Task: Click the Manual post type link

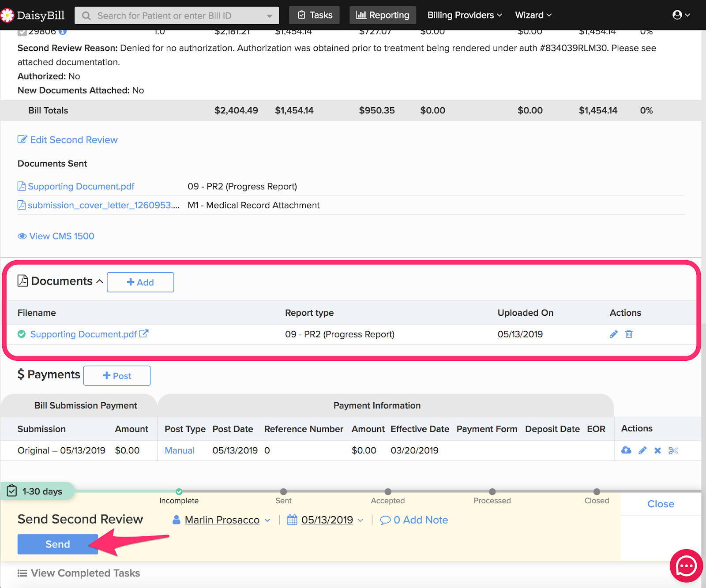Action: click(x=180, y=450)
